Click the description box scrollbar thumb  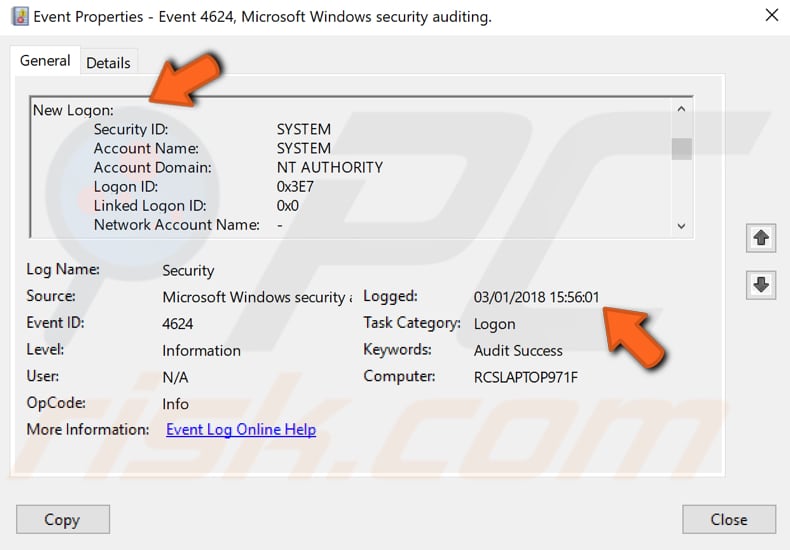[681, 149]
